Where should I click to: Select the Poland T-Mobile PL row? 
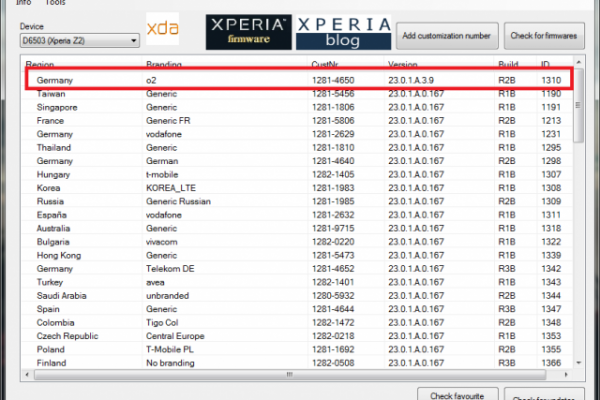[298, 349]
